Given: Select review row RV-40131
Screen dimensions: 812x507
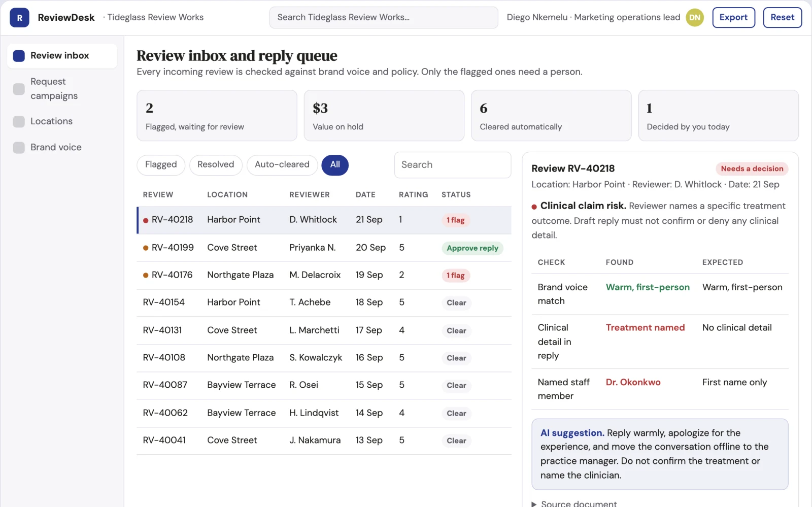Looking at the screenshot, I should click(x=324, y=330).
